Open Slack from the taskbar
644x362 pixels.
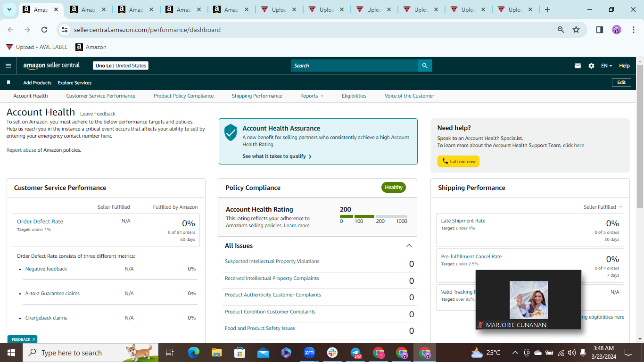coord(332,353)
